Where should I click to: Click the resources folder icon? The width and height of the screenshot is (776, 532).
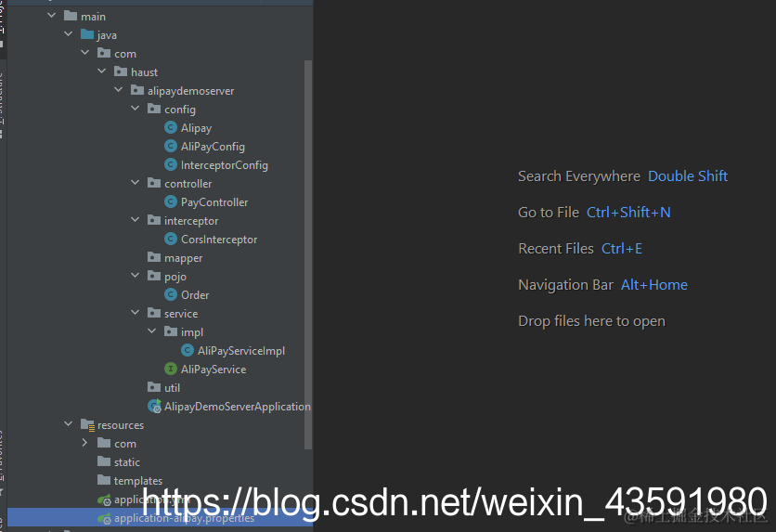coord(87,424)
